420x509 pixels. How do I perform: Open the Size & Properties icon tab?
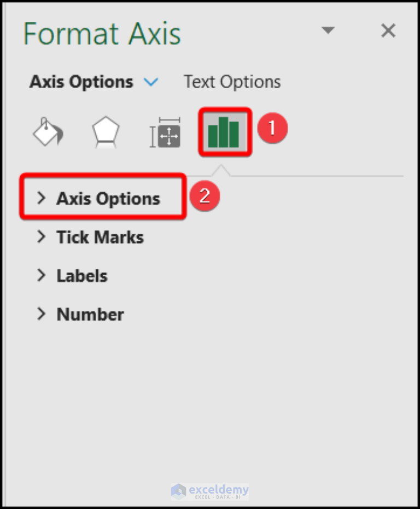pyautogui.click(x=165, y=132)
